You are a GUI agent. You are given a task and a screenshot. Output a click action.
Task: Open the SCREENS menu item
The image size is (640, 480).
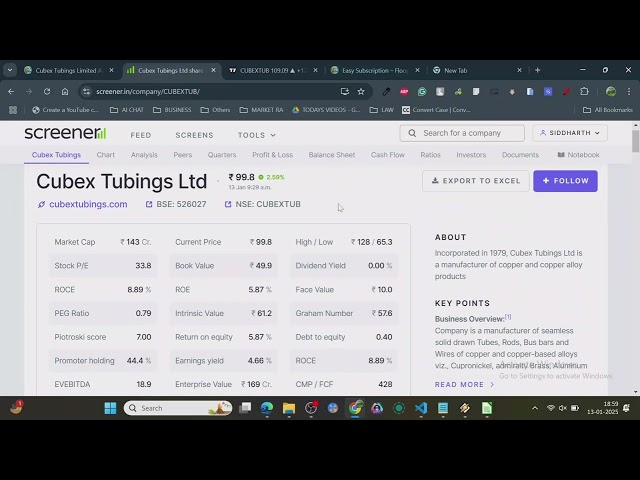[194, 135]
